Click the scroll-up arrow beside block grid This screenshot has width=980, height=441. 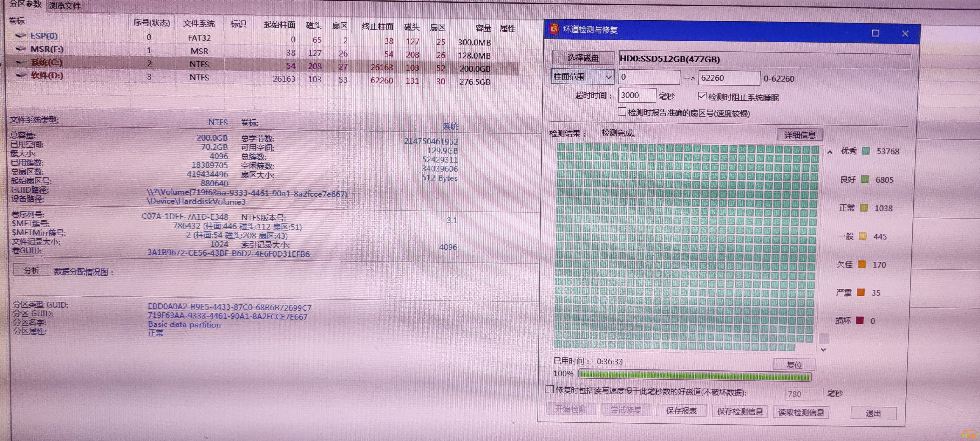pos(830,152)
